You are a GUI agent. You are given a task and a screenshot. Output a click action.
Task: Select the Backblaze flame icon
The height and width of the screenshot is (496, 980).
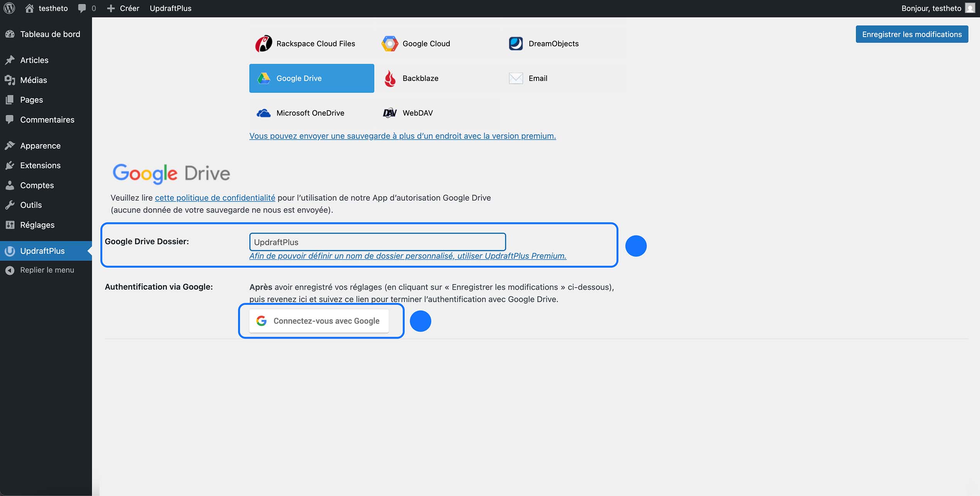click(390, 78)
